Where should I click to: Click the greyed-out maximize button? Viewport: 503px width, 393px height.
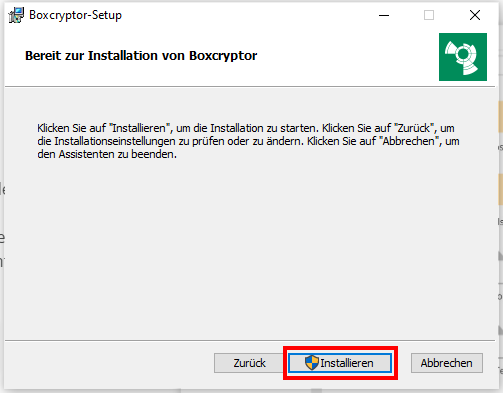pos(429,15)
